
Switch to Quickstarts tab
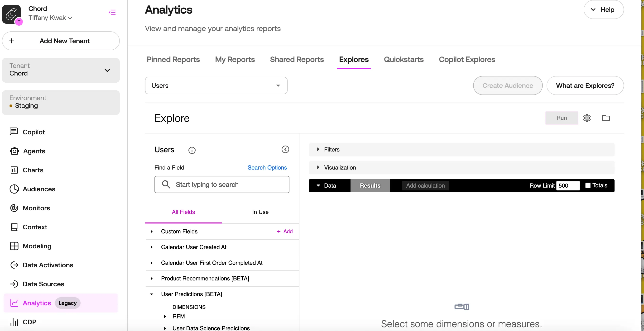click(x=404, y=59)
